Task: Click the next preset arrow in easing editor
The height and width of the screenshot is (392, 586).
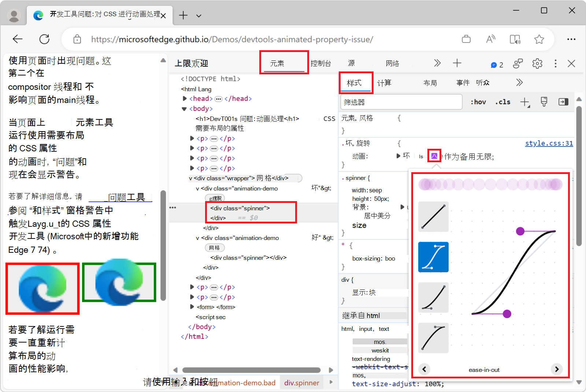Action: coord(557,369)
